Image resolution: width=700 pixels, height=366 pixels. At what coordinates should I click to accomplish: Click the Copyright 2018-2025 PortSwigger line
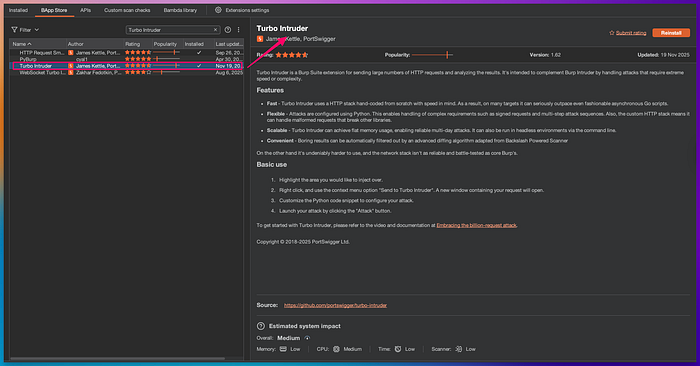303,242
